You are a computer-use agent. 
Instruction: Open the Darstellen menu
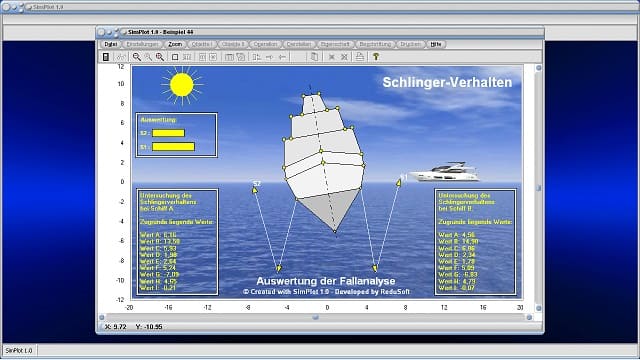tap(299, 44)
